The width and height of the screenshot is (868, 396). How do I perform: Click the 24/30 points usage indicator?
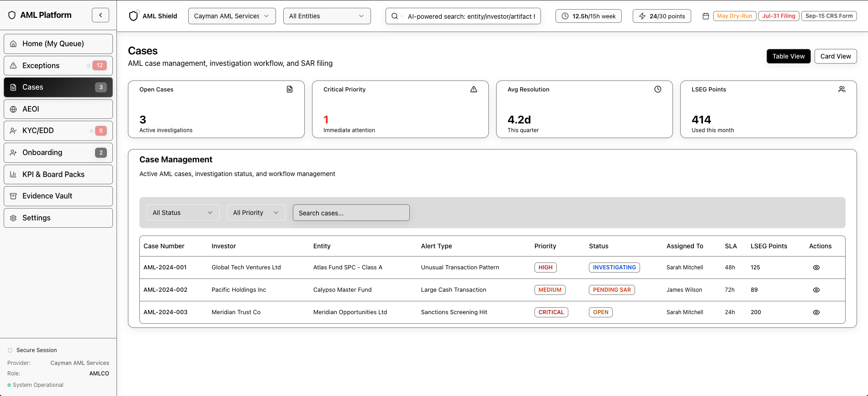click(662, 16)
